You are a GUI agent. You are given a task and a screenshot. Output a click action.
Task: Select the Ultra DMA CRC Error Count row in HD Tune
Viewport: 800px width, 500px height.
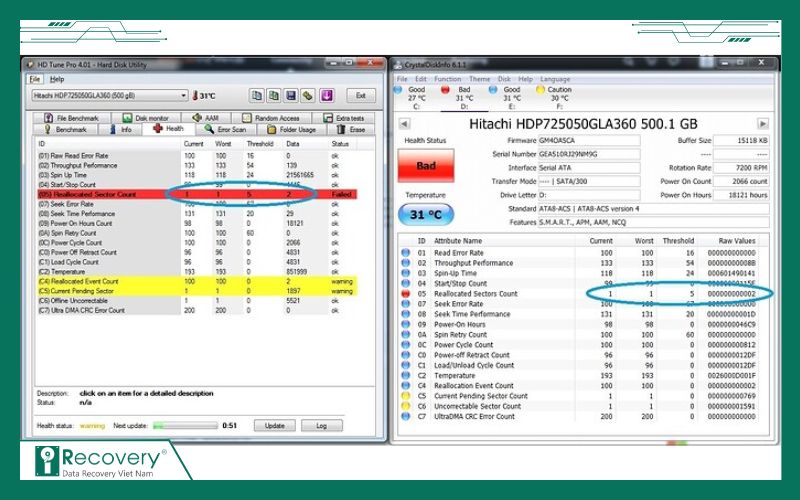(197, 310)
